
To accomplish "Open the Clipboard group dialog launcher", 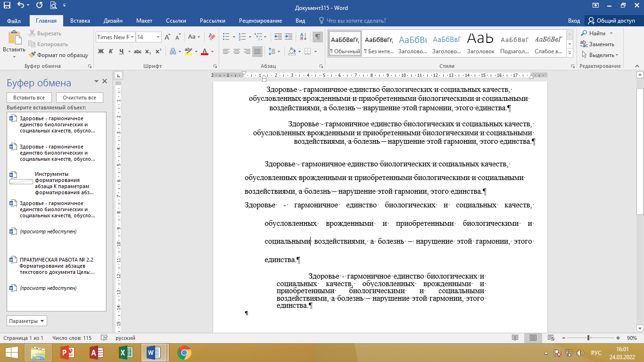I will pos(89,66).
